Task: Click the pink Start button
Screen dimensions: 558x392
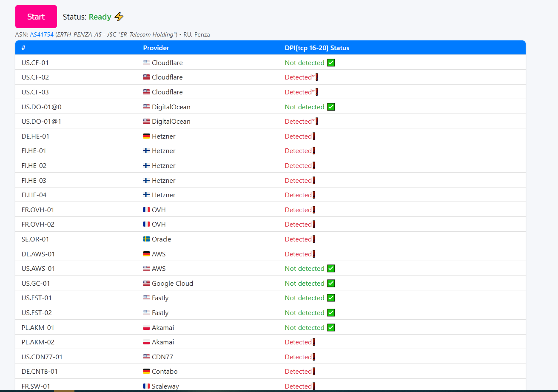Action: (36, 17)
